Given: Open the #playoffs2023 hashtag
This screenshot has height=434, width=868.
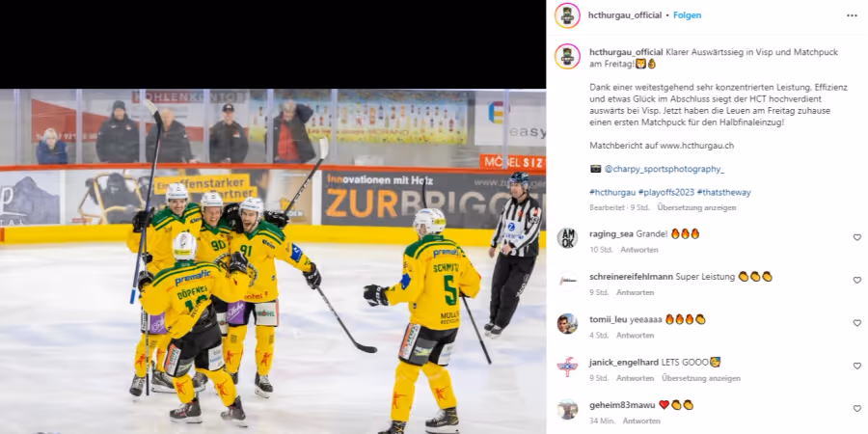Looking at the screenshot, I should 665,192.
